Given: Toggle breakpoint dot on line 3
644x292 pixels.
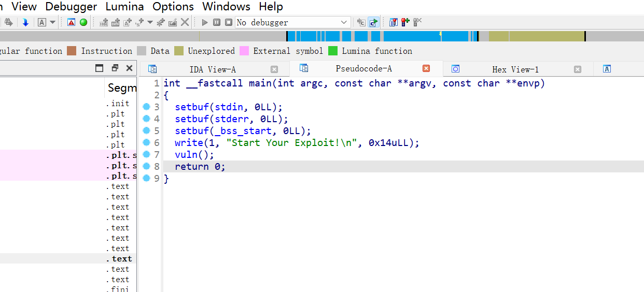Looking at the screenshot, I should pyautogui.click(x=146, y=107).
